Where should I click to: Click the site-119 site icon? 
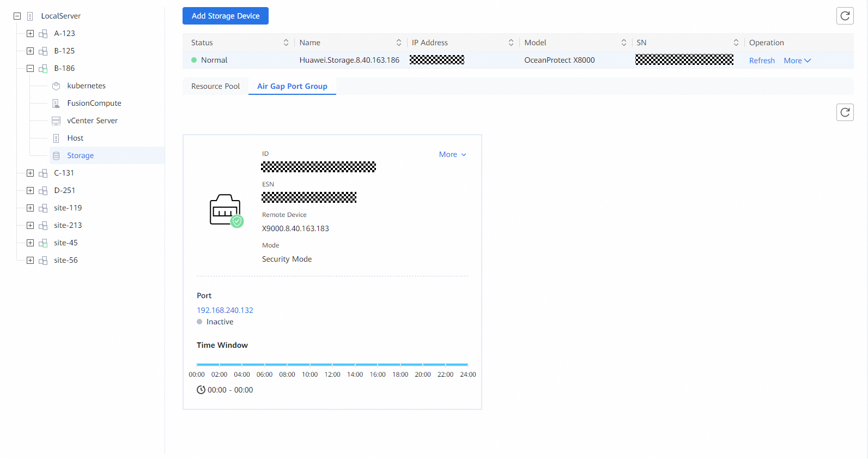pos(43,208)
